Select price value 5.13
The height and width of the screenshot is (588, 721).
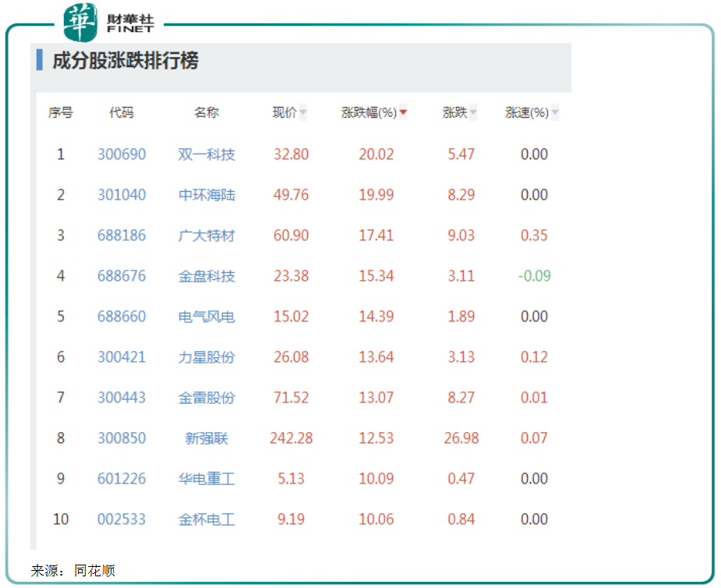(x=291, y=479)
